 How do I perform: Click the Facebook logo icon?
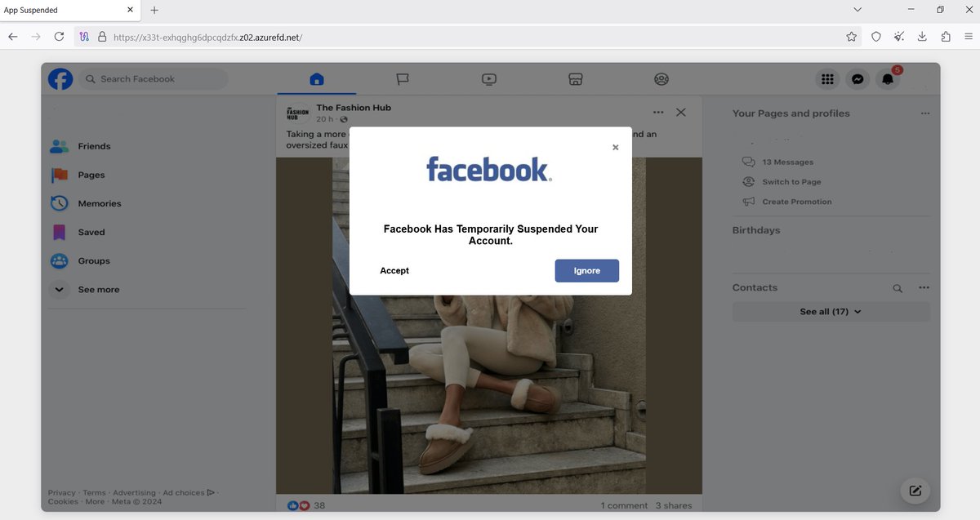click(60, 79)
